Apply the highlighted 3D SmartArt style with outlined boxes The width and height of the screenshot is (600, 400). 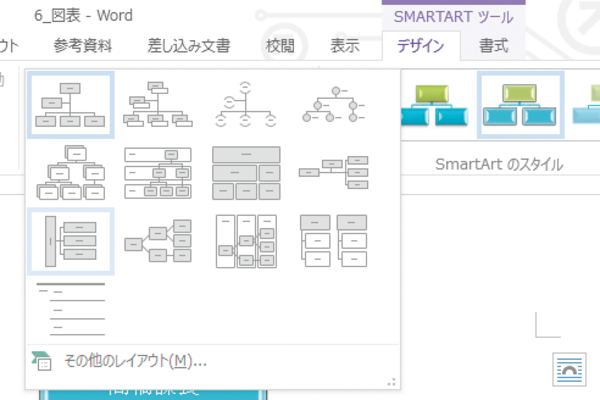coord(520,104)
